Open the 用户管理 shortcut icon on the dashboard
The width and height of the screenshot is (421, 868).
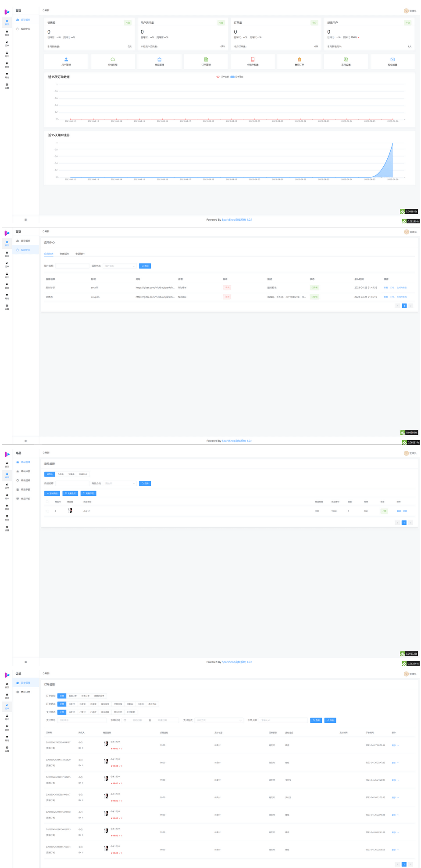66,59
